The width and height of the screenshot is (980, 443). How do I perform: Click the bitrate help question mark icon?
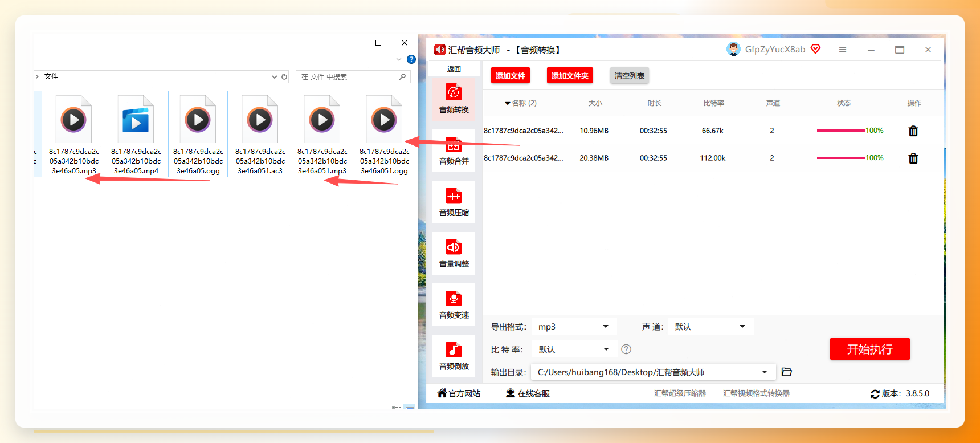tap(626, 349)
